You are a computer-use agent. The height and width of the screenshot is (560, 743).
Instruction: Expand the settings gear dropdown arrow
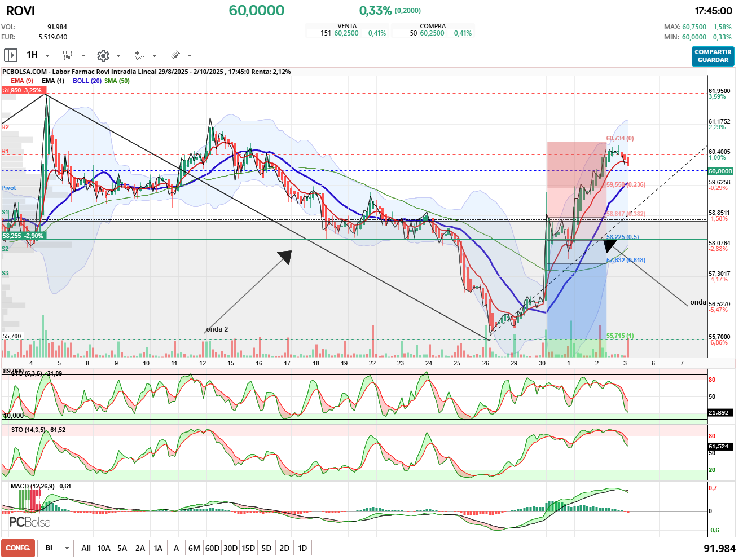tap(118, 56)
